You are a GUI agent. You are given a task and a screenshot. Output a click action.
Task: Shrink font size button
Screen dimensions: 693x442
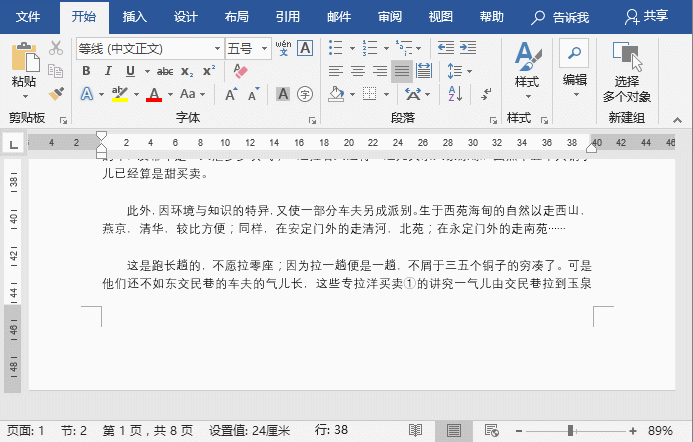253,94
